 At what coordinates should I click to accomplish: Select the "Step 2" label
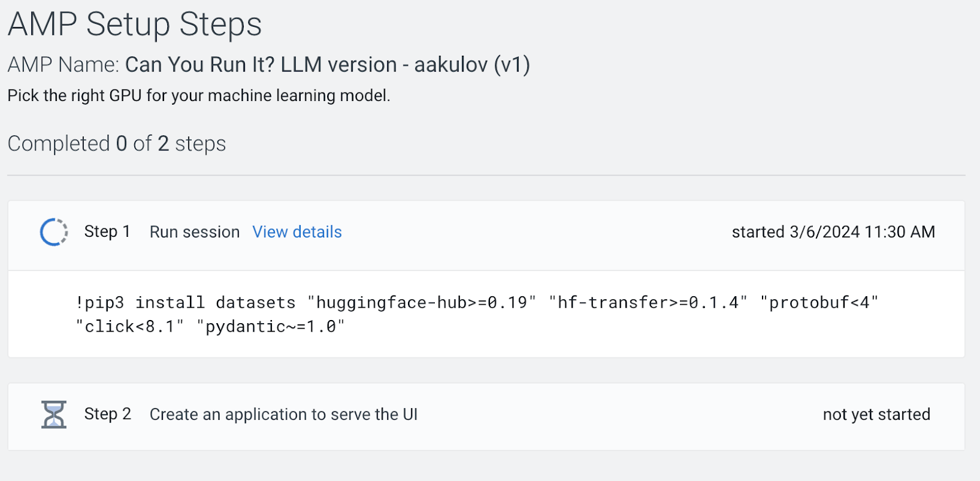click(x=108, y=414)
